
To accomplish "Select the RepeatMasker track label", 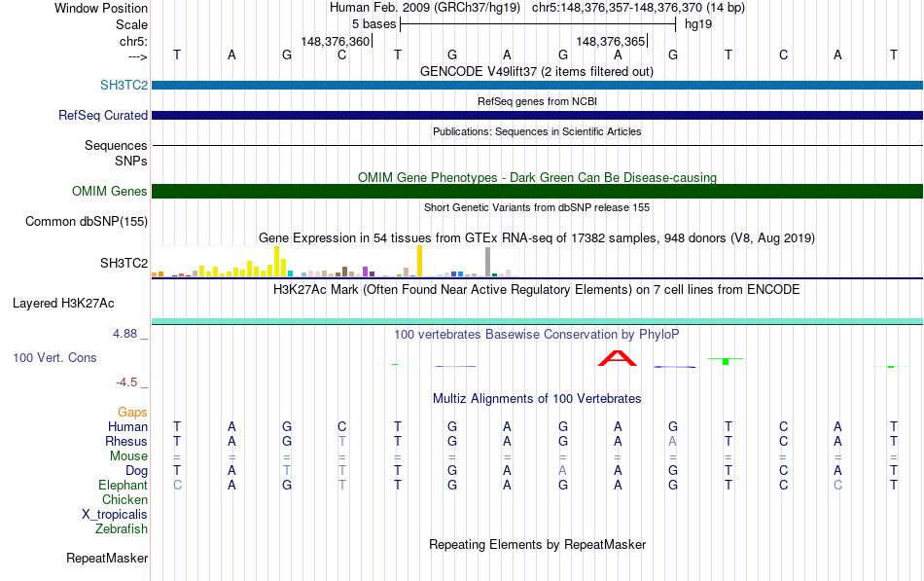I will 107,558.
